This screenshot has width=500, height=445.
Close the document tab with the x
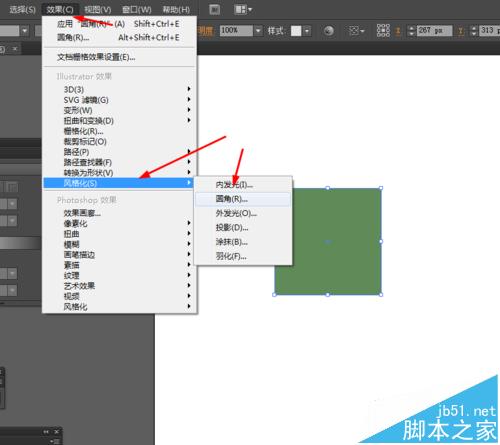point(15,49)
